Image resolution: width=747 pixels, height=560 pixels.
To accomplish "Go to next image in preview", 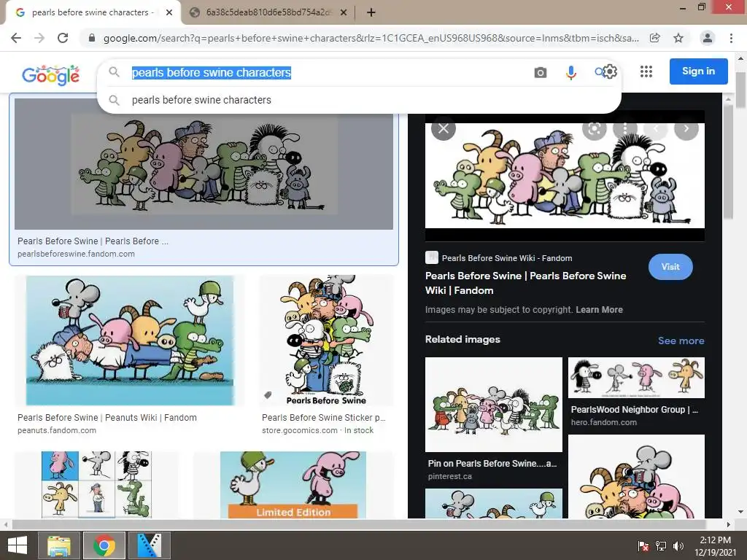I will click(x=686, y=128).
